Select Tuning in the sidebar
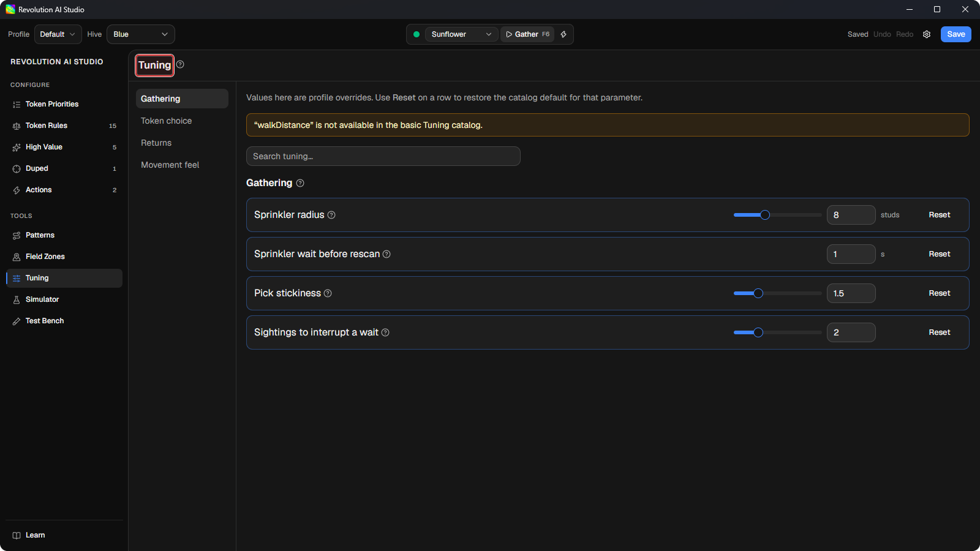The image size is (980, 551). click(x=64, y=278)
